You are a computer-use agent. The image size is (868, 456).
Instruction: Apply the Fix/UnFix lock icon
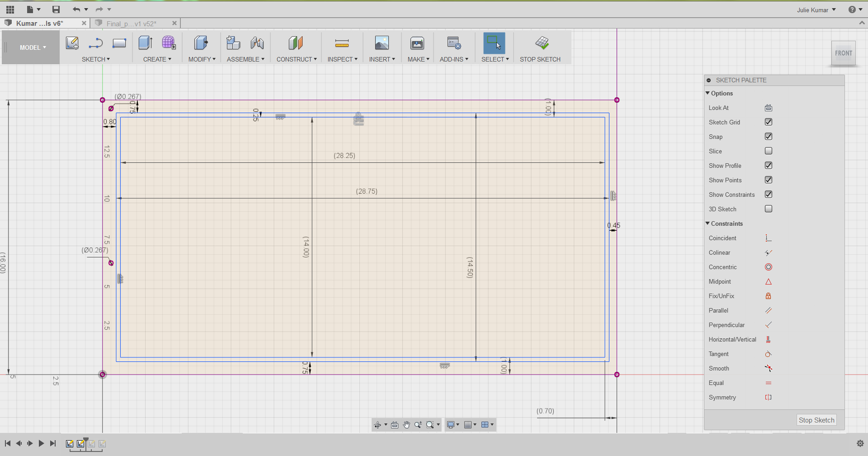tap(769, 296)
